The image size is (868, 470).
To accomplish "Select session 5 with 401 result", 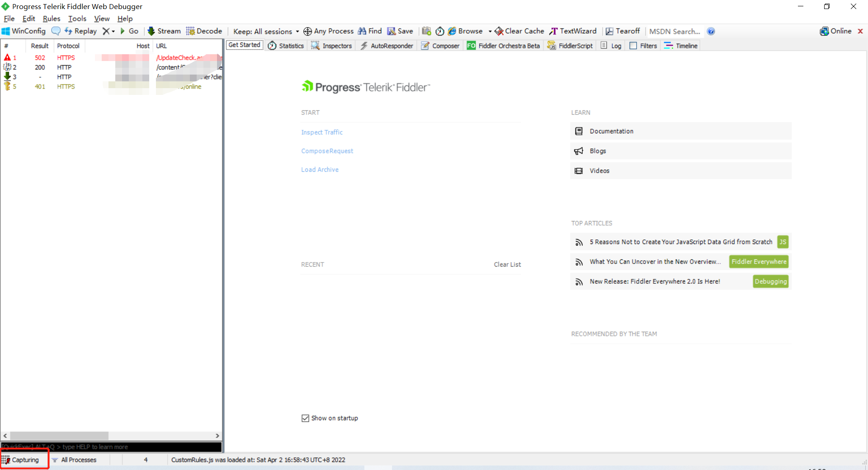I will 111,87.
